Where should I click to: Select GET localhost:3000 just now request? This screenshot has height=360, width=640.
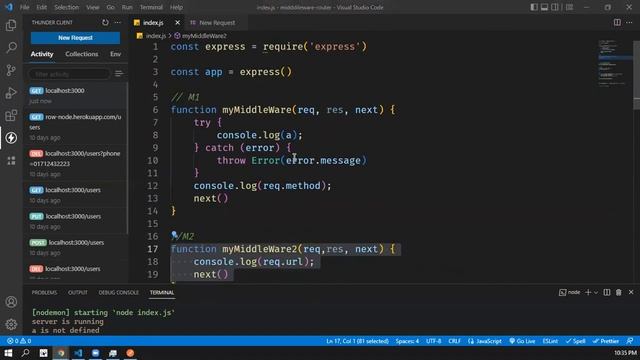point(76,96)
